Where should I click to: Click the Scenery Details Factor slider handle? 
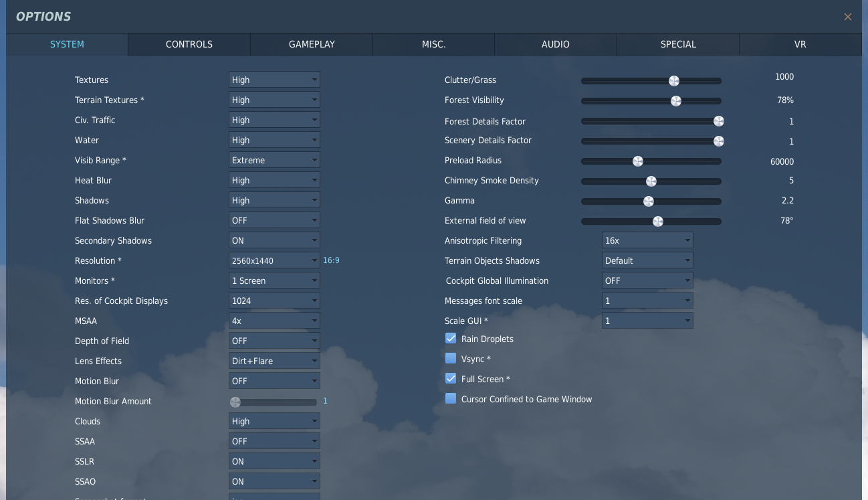(719, 141)
